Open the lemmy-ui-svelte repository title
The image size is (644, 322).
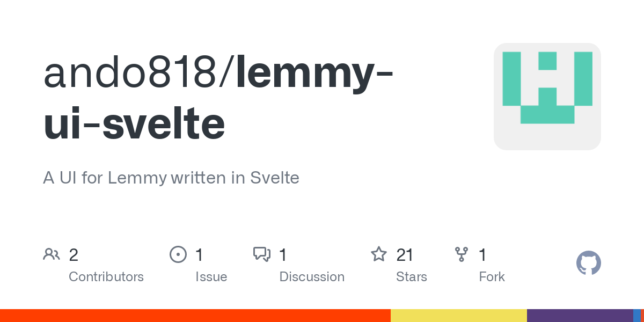[219, 98]
